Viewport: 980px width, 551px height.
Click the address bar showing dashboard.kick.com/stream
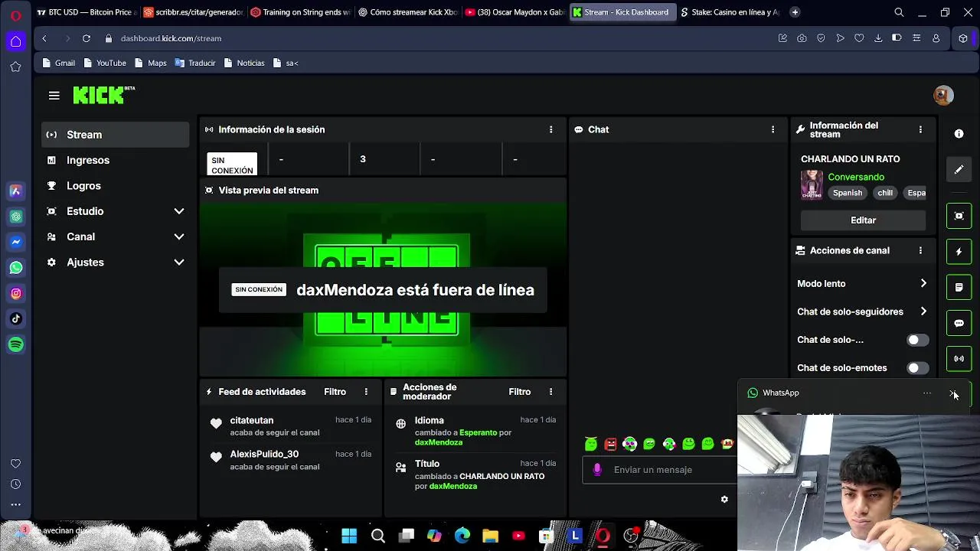[171, 38]
